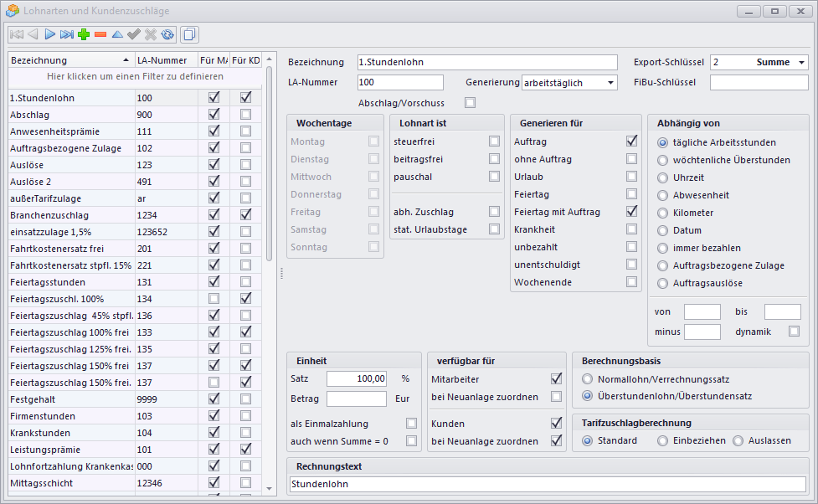Maximize the Lohnarten window
This screenshot has width=818, height=504.
(774, 11)
